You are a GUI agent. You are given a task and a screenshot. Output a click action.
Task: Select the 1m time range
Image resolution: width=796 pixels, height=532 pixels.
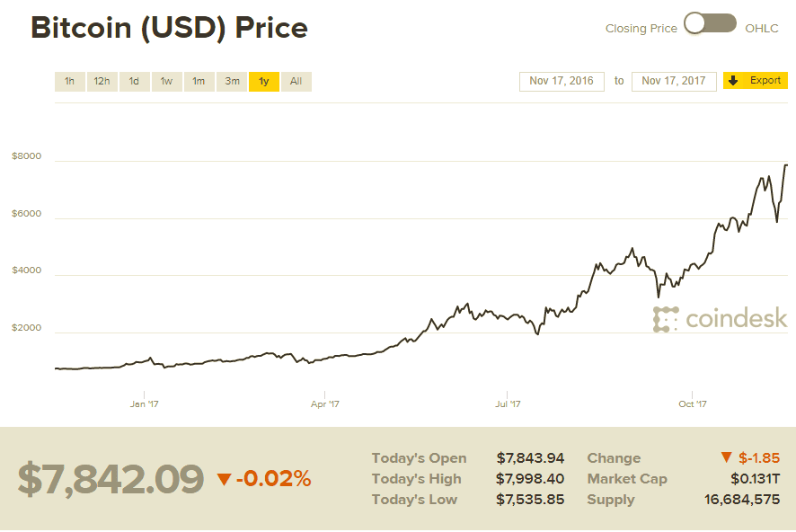(x=199, y=82)
